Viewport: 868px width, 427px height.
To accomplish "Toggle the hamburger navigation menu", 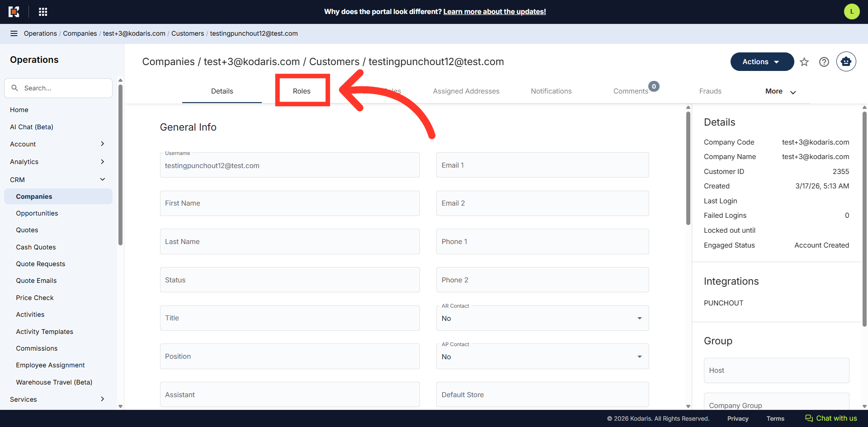I will (14, 33).
